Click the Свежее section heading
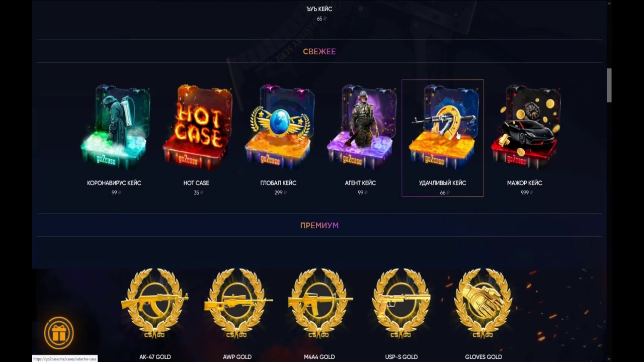This screenshot has width=644, height=362. click(319, 51)
